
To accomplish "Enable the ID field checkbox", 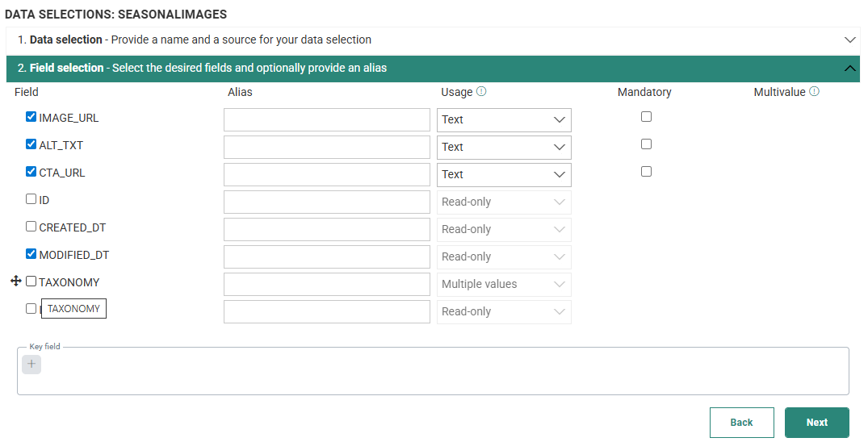I will [31, 199].
